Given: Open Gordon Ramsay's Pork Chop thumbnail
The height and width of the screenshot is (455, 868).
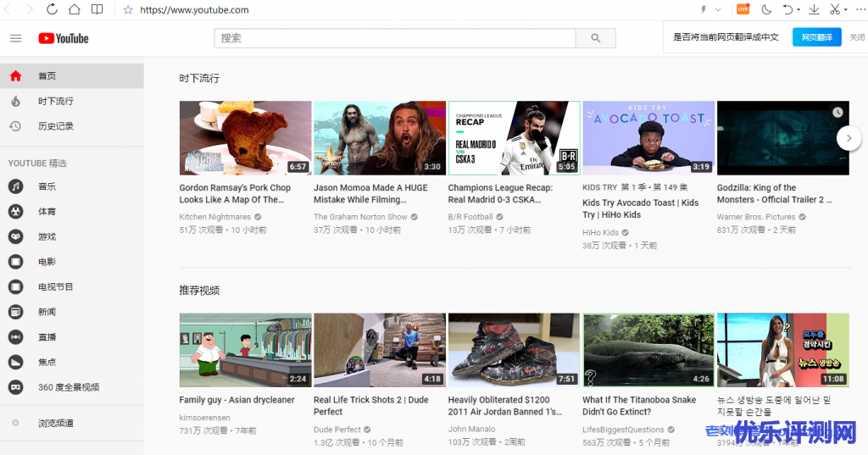Looking at the screenshot, I should 245,138.
